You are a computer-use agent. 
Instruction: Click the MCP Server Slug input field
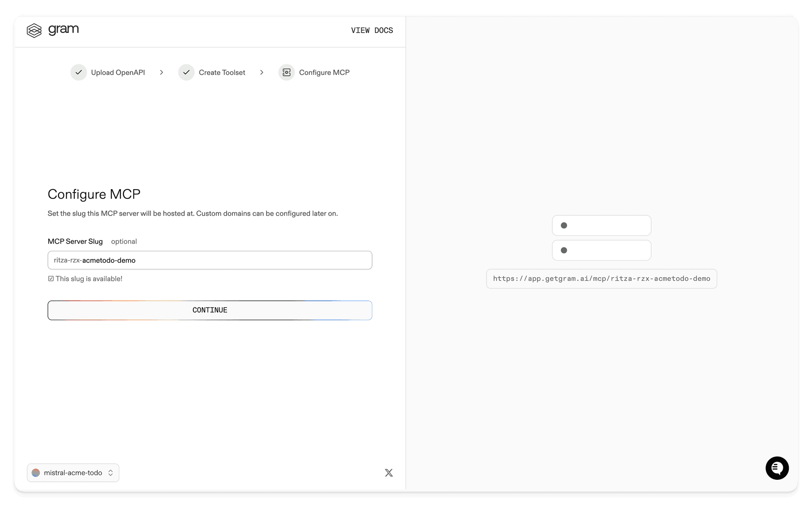tap(210, 260)
